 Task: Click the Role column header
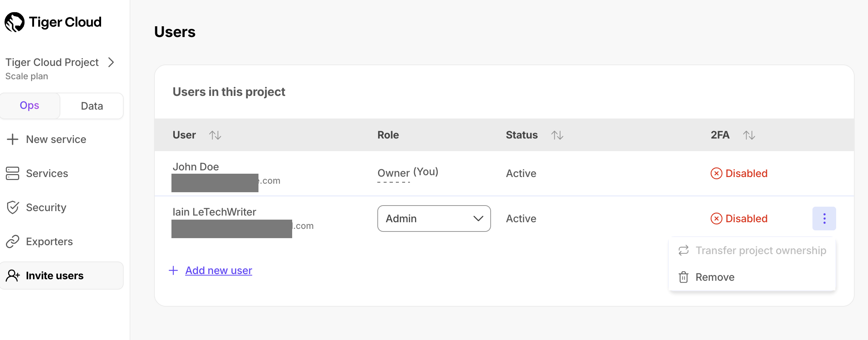click(388, 135)
